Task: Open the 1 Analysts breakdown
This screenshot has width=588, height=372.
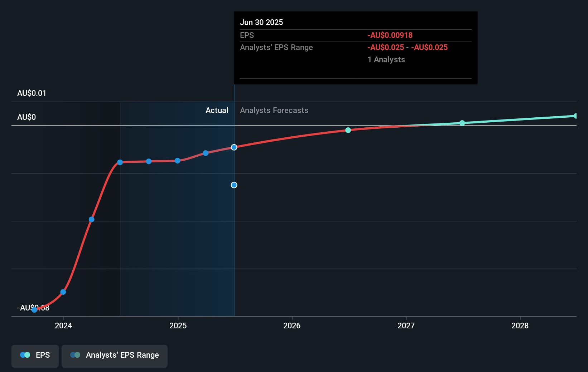Action: click(x=386, y=60)
